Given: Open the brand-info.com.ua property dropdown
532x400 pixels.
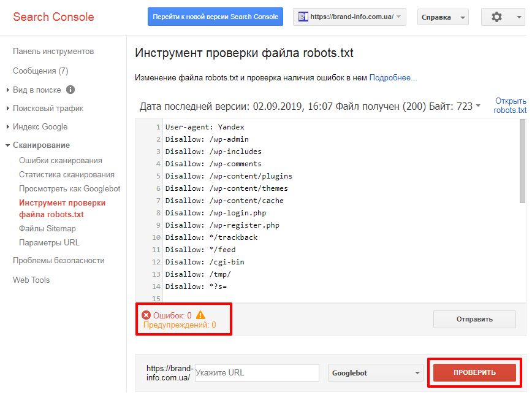Looking at the screenshot, I should tap(349, 17).
